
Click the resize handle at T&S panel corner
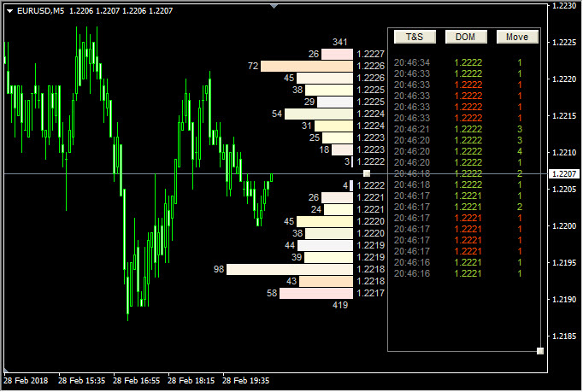pos(539,350)
